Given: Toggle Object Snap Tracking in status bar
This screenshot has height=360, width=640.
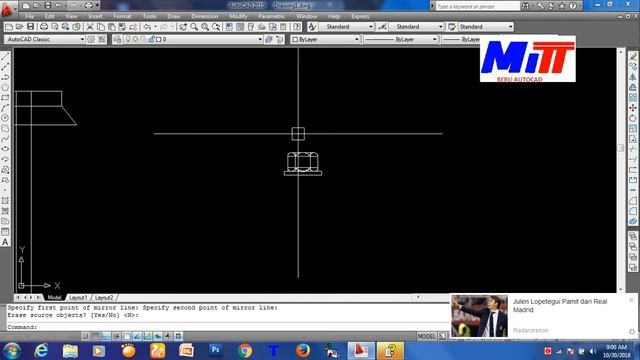Looking at the screenshot, I should tap(137, 336).
